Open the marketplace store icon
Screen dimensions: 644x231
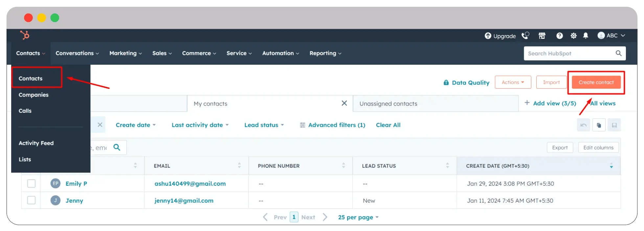[x=542, y=35]
